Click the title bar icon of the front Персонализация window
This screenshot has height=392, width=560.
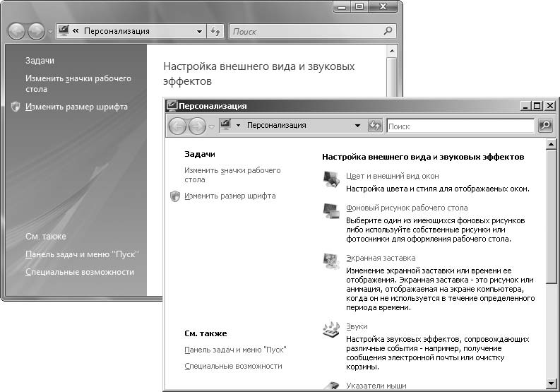pos(172,106)
